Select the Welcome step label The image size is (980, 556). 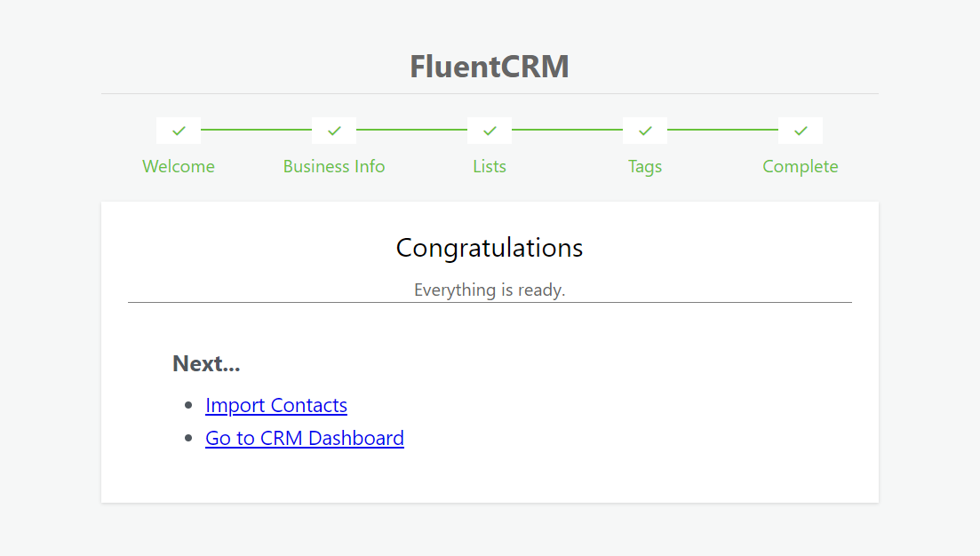[x=178, y=166]
